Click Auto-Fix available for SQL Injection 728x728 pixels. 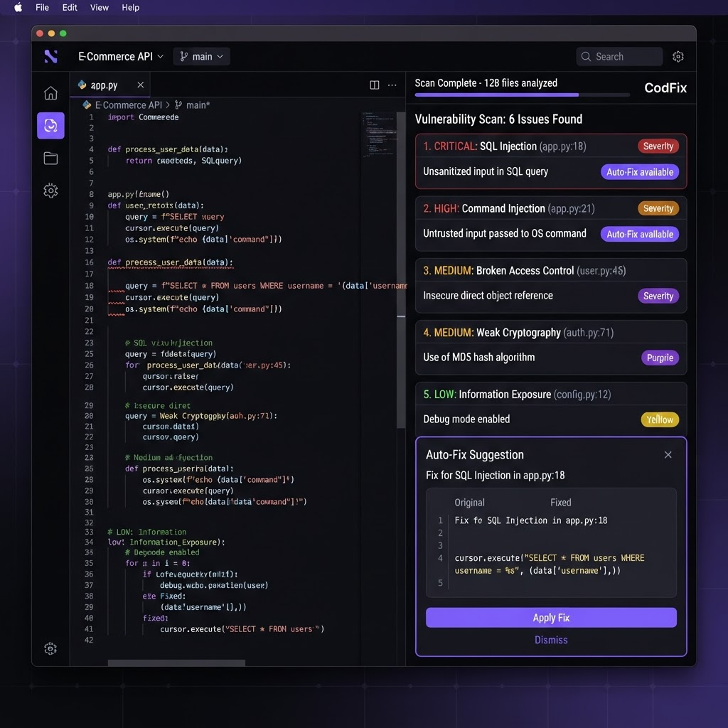point(640,172)
